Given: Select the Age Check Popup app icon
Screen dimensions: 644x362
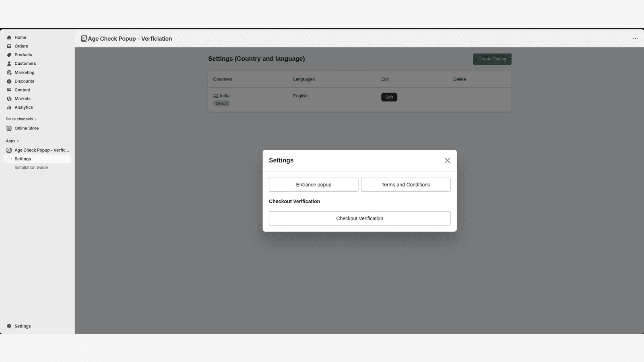Looking at the screenshot, I should pyautogui.click(x=9, y=150).
